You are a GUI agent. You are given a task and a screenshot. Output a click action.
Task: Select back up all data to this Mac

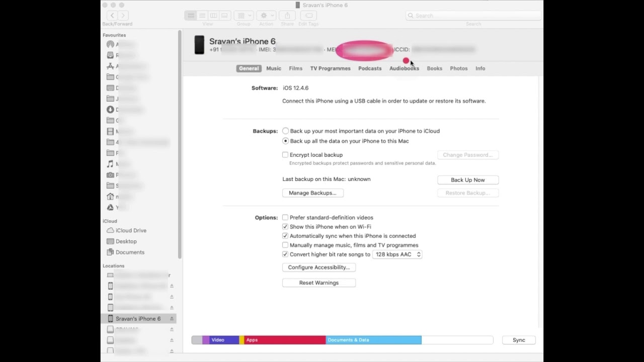pos(285,141)
